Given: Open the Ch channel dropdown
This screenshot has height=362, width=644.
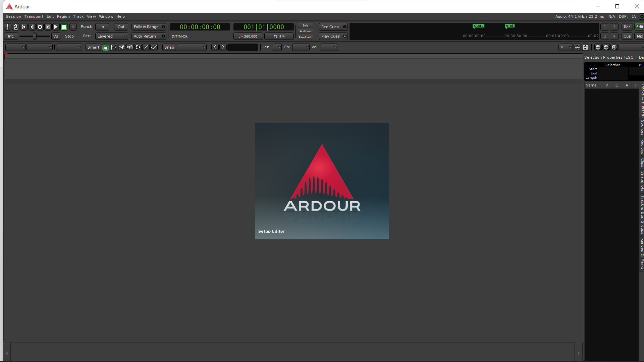Looking at the screenshot, I should pos(300,47).
